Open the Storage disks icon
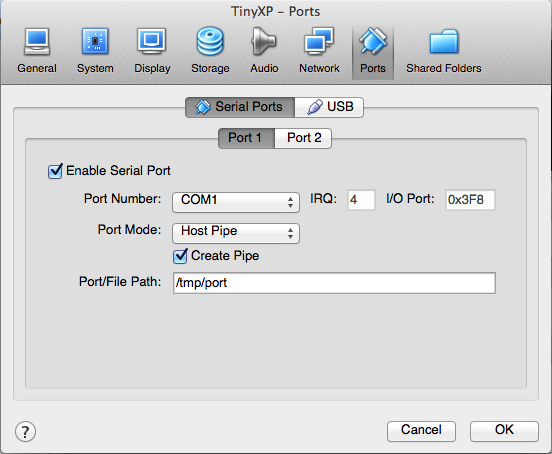Screen dimensions: 552x454 point(210,42)
